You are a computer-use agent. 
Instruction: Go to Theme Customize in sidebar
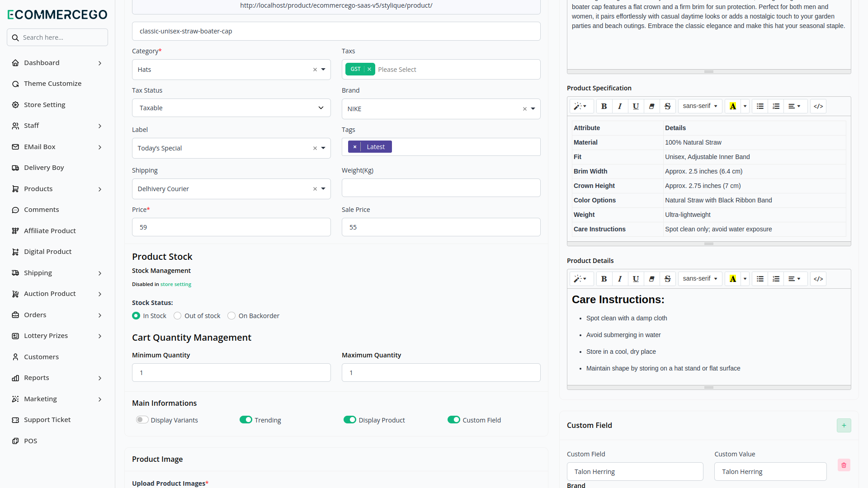point(52,84)
